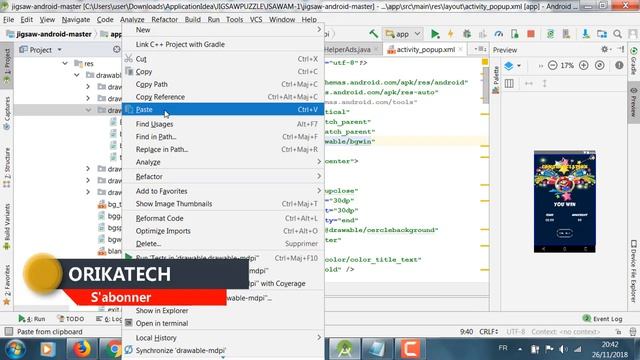Open the app run configuration dropdown

tap(403, 34)
